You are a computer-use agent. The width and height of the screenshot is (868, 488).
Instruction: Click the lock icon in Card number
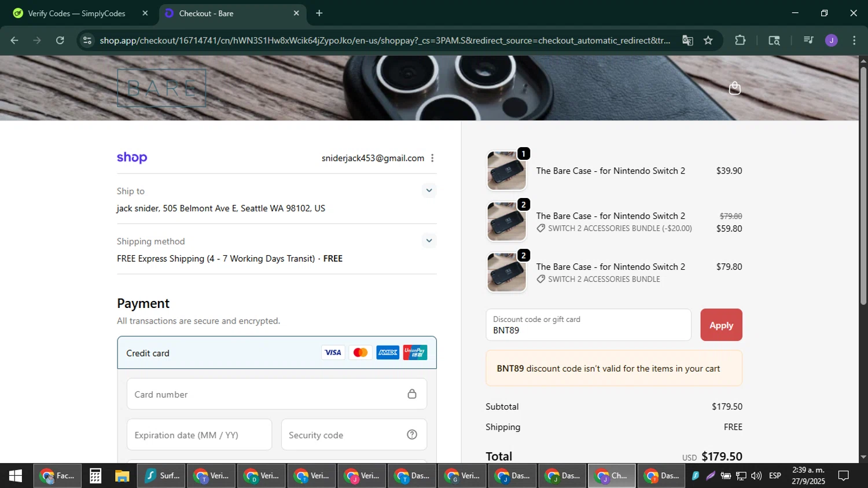click(x=412, y=394)
